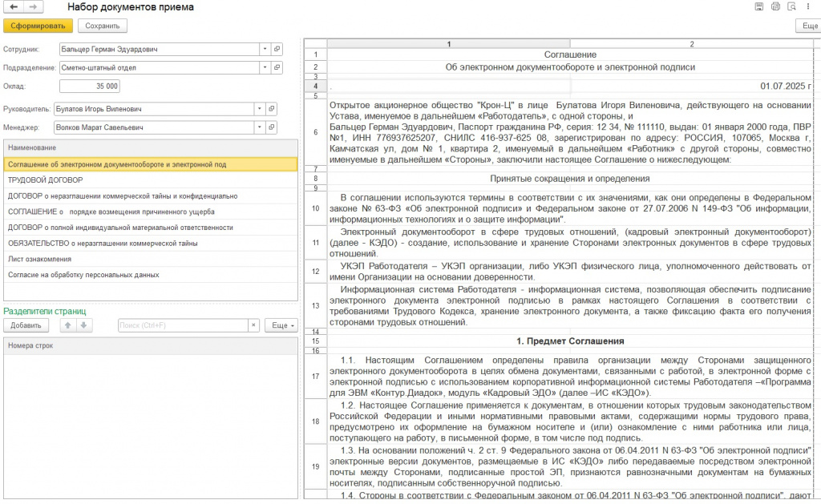Image resolution: width=821 pixels, height=504 pixels.
Task: Select row header 10 in the document
Action: [316, 208]
